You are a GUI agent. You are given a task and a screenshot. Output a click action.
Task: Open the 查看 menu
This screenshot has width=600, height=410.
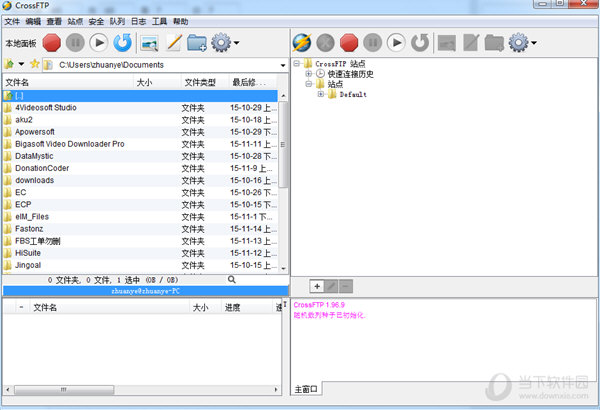54,21
